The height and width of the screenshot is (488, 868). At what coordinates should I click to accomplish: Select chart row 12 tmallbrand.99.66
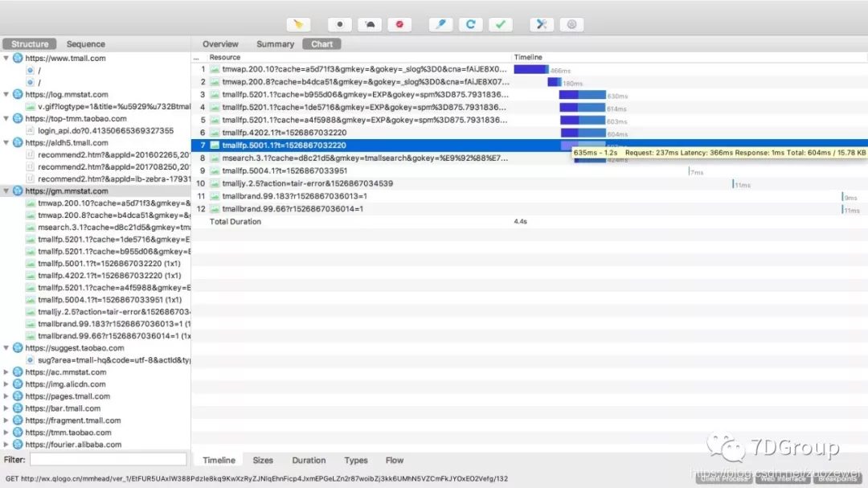529,209
